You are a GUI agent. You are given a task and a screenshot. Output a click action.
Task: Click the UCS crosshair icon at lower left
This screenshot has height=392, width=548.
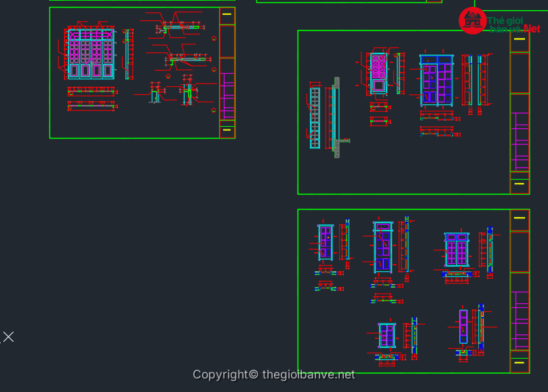8,336
